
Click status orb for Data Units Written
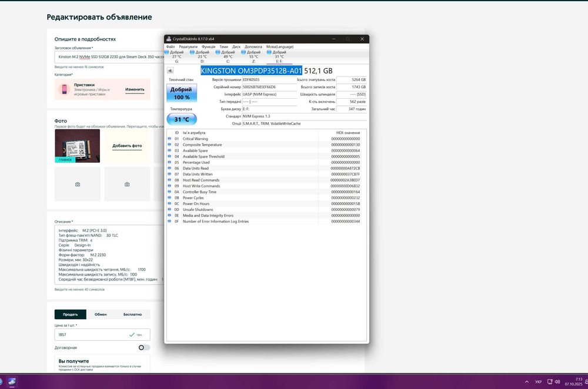coord(169,175)
